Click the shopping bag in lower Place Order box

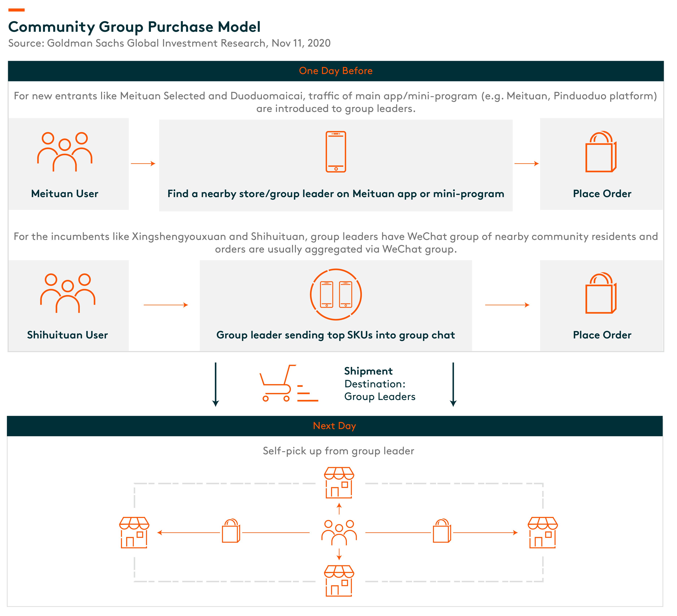tap(601, 293)
